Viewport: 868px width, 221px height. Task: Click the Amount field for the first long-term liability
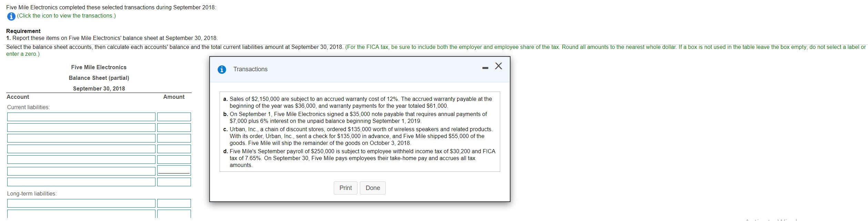pos(174,203)
